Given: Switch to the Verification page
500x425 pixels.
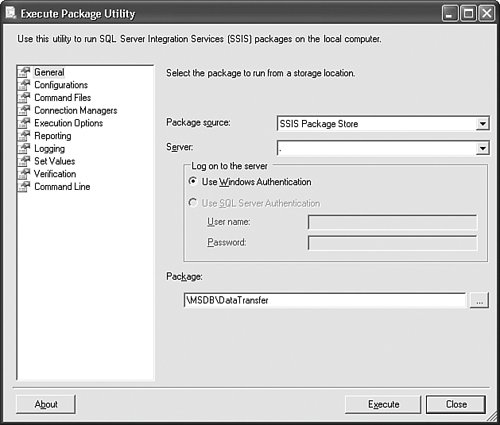Looking at the screenshot, I should click(x=55, y=174).
